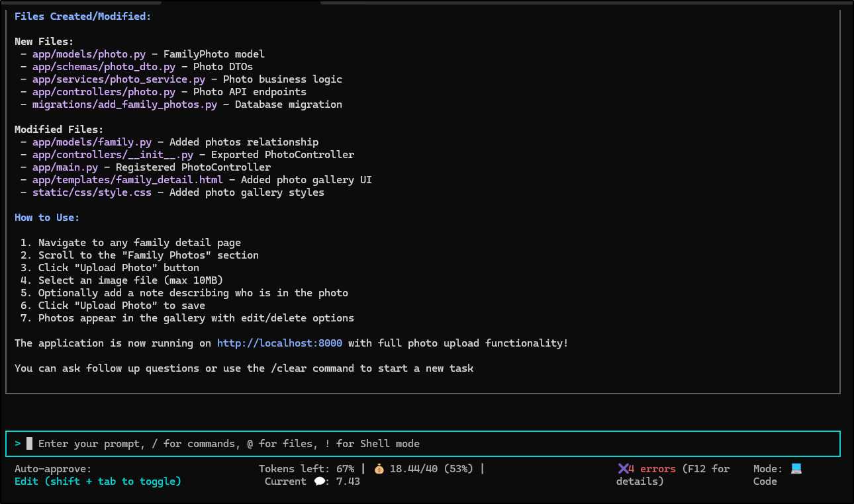The width and height of the screenshot is (854, 504).
Task: Click 'Exported PhotoController' description
Action: pos(283,155)
